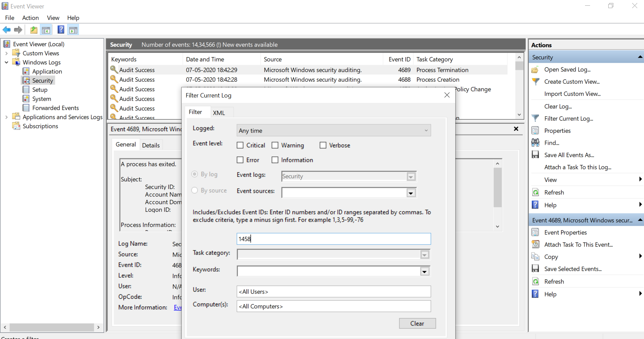Tick the Error event level checkbox
This screenshot has height=339, width=644.
[240, 160]
